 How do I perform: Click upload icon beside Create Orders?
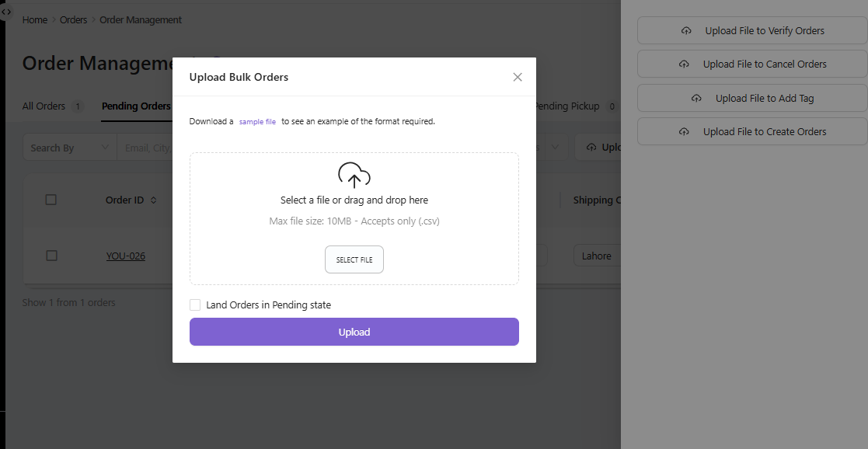tap(684, 132)
